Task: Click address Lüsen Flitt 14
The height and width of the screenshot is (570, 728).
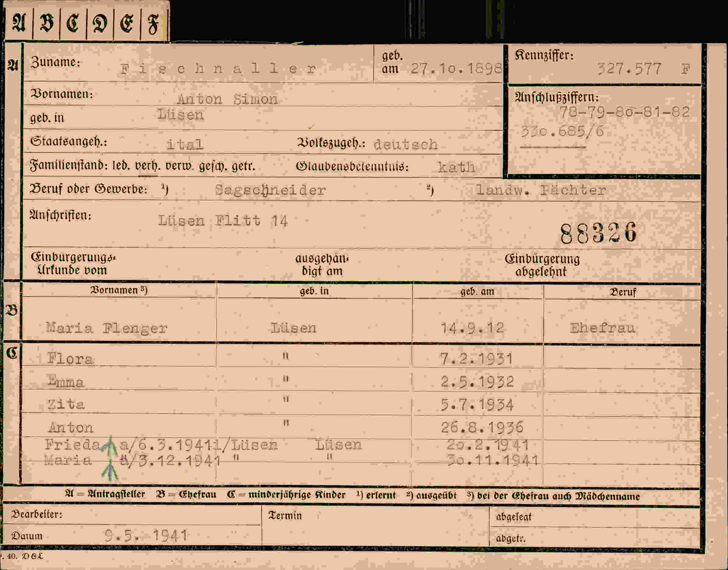Action: [223, 221]
